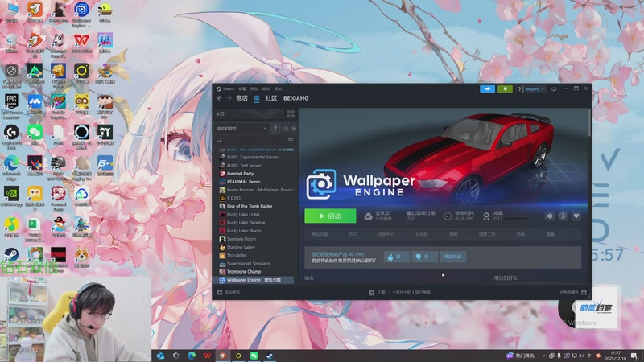The image size is (644, 362).
Task: Open the gear settings icon for Wallpaper Engine
Action: coord(550,216)
